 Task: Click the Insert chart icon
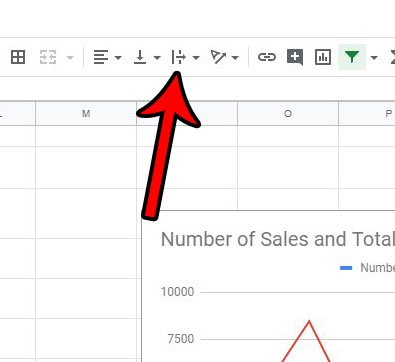[323, 57]
